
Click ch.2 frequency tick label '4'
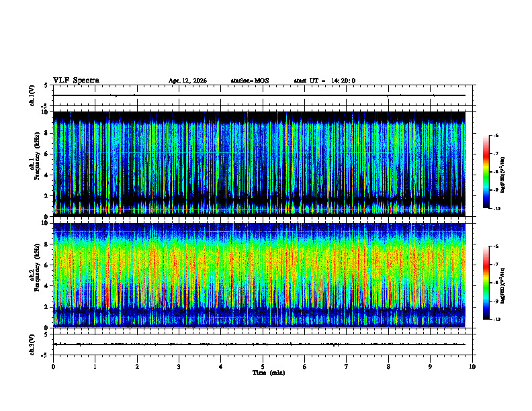click(x=47, y=286)
